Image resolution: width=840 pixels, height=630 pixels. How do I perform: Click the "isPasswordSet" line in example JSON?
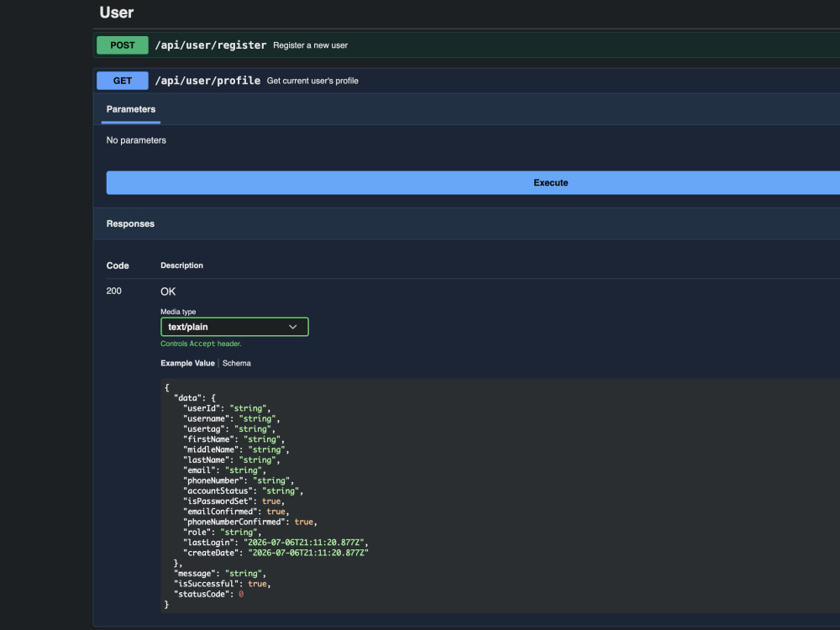click(234, 501)
